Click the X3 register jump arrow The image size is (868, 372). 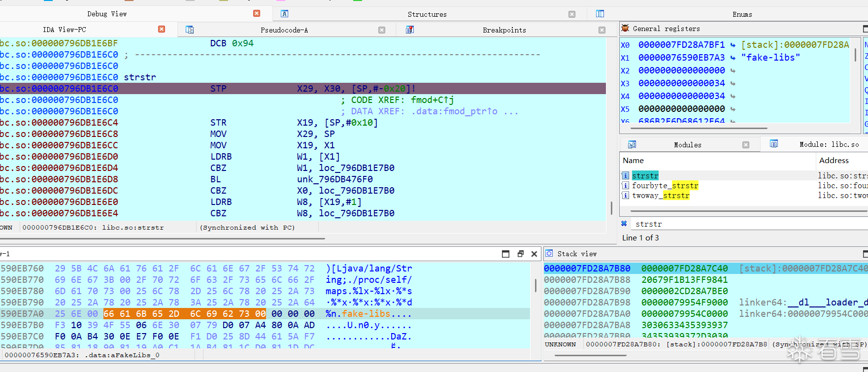point(733,83)
